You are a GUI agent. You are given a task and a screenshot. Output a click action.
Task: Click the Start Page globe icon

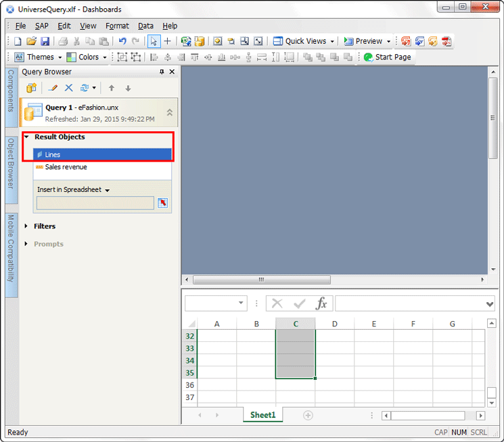369,57
